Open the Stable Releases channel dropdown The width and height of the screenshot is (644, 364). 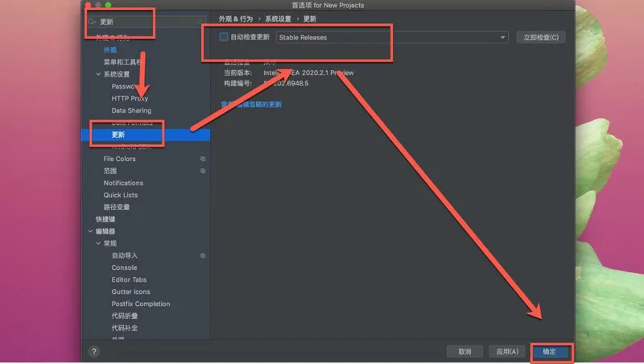click(x=392, y=37)
